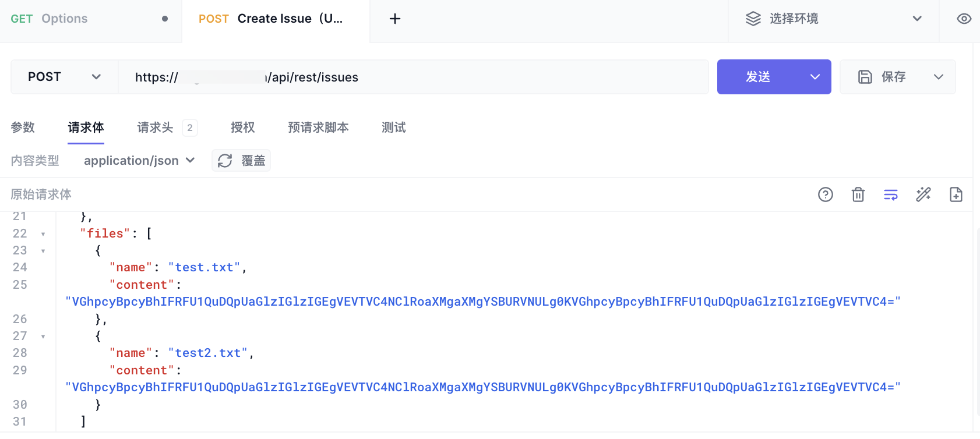The height and width of the screenshot is (439, 980).
Task: Open the 参数 tab
Action: pos(23,128)
